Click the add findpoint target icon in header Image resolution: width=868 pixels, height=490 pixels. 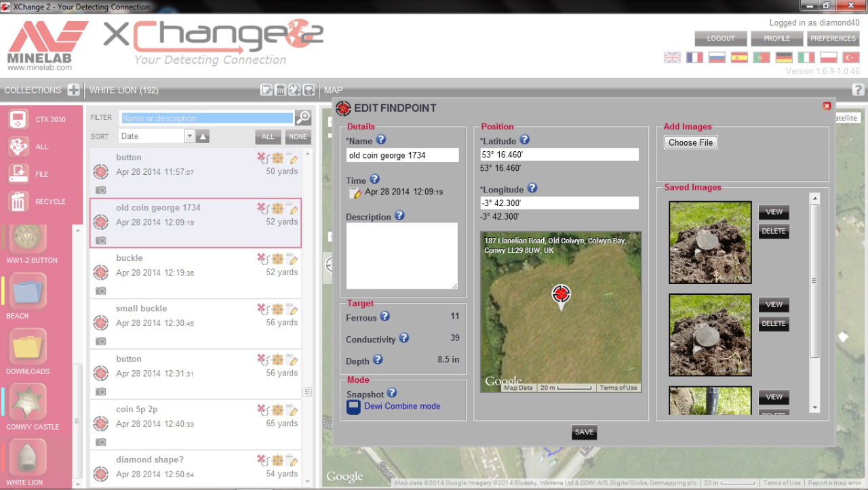[294, 90]
